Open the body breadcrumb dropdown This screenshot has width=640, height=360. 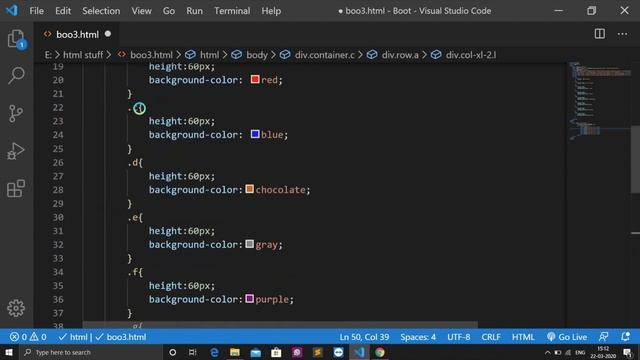coord(257,55)
